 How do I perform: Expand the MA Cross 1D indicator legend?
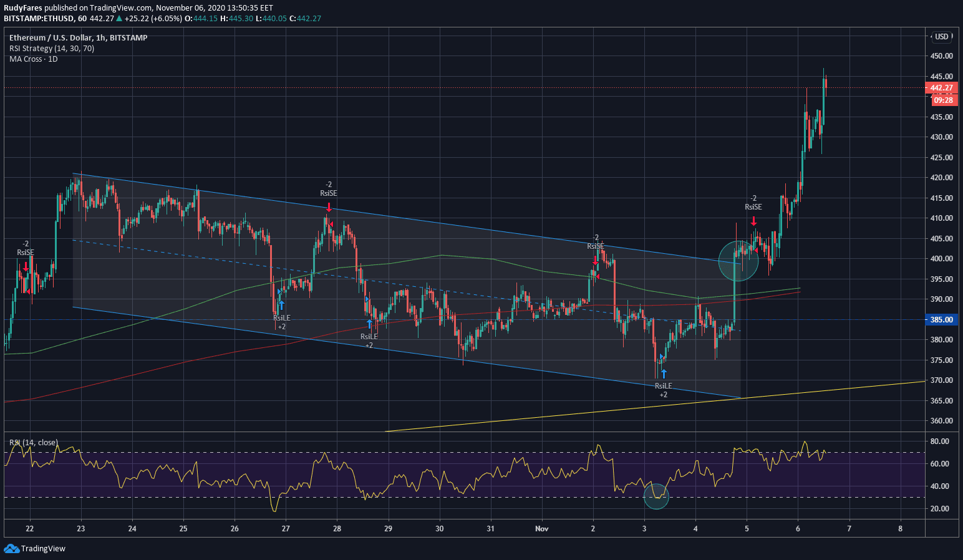[34, 59]
